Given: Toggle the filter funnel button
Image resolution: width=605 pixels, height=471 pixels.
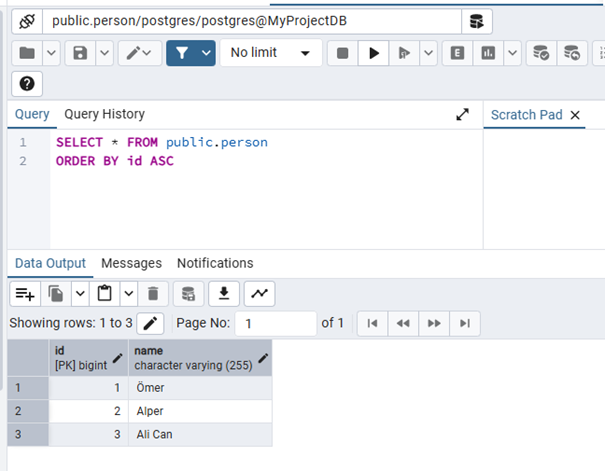Looking at the screenshot, I should [181, 53].
